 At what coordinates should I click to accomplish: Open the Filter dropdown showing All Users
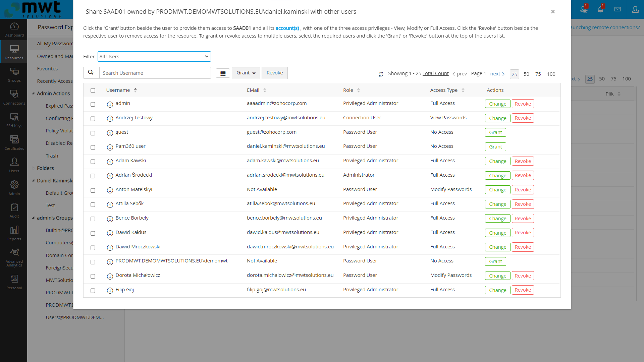pyautogui.click(x=154, y=56)
